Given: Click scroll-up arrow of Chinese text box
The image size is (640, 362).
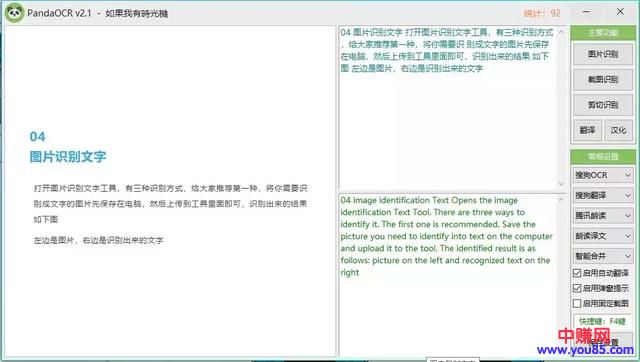Looking at the screenshot, I should (561, 32).
